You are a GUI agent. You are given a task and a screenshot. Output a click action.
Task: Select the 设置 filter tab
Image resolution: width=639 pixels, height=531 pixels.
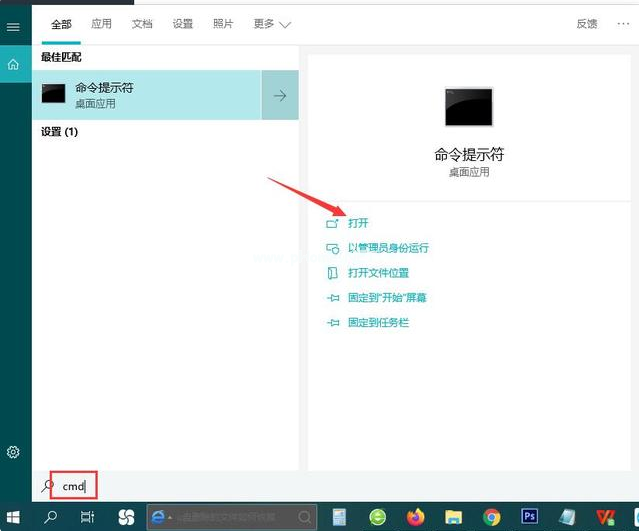(182, 23)
